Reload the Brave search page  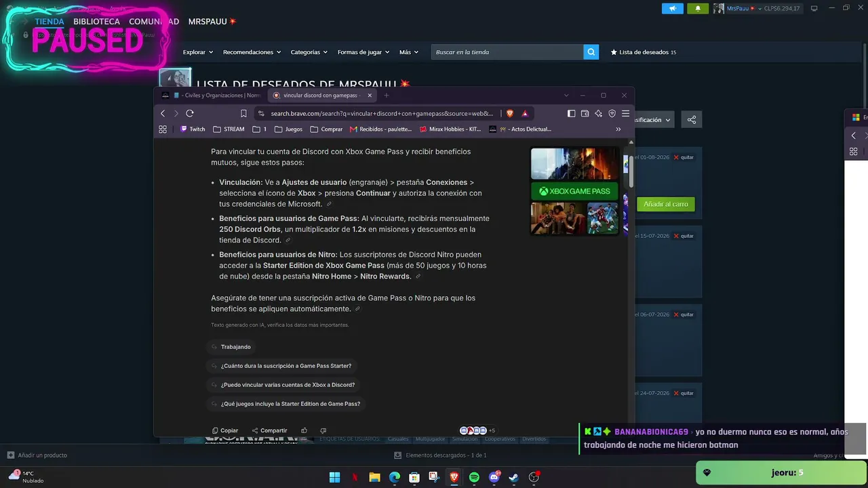click(x=190, y=113)
